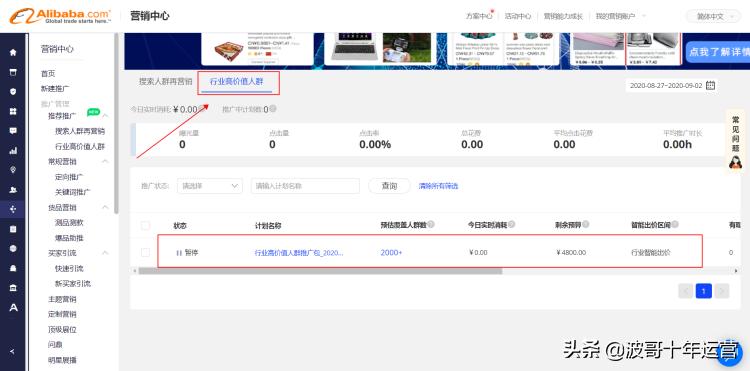Collapse the 常规营销 section in the menu
This screenshot has height=371, width=750.
point(105,162)
